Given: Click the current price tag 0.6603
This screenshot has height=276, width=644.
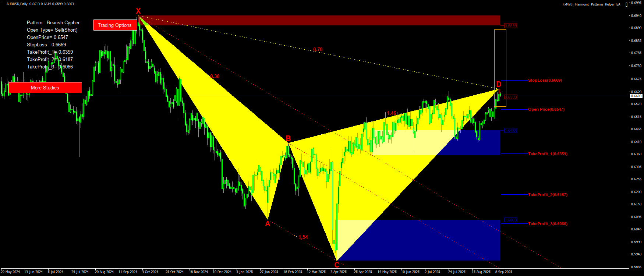Looking at the screenshot, I should (x=636, y=96).
